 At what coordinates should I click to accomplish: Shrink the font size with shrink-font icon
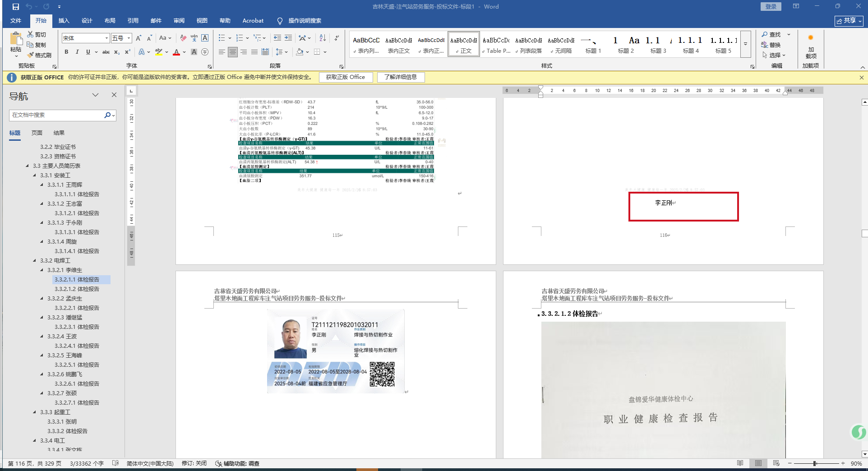click(x=149, y=38)
